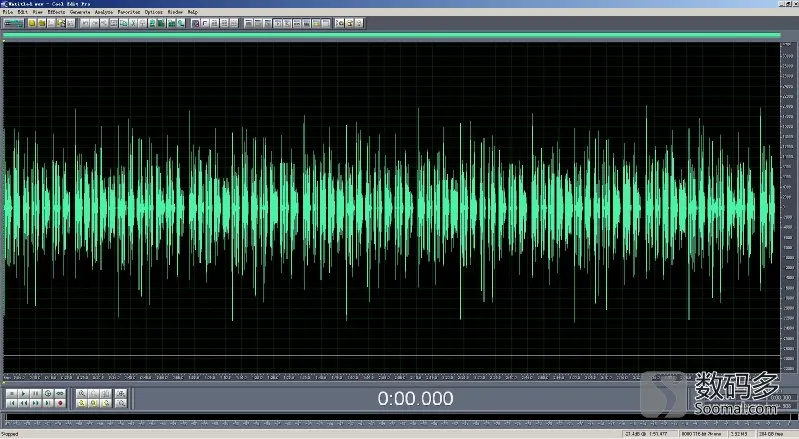The image size is (799, 439).
Task: Open the Help menu
Action: (x=193, y=12)
